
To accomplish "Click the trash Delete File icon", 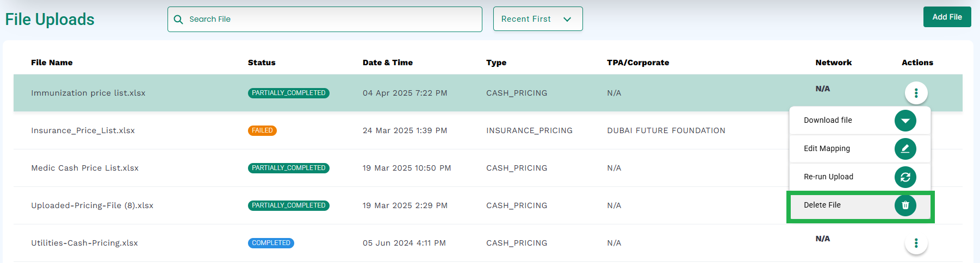I will point(905,205).
